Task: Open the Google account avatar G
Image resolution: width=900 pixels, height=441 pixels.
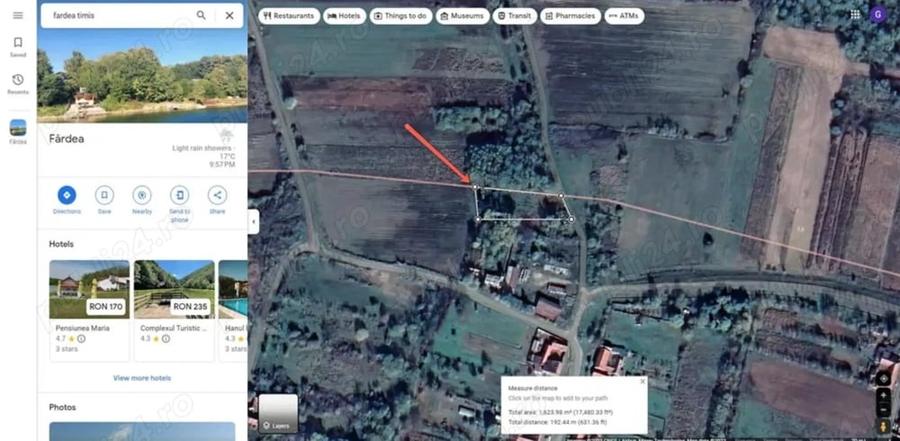Action: (878, 15)
